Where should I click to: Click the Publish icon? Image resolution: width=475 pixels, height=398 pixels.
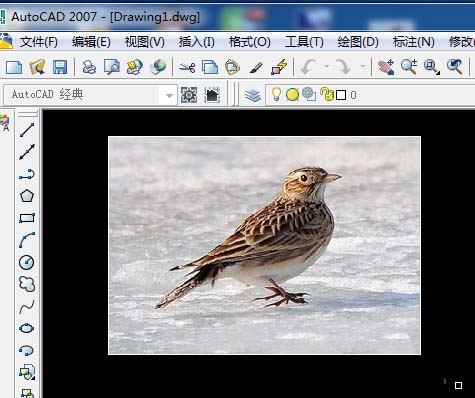pos(134,67)
